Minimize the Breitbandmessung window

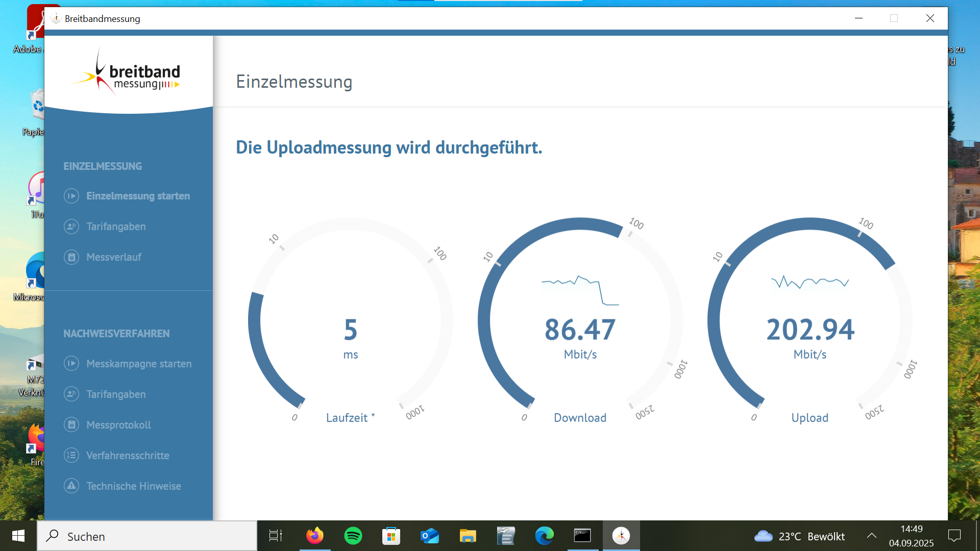(859, 18)
